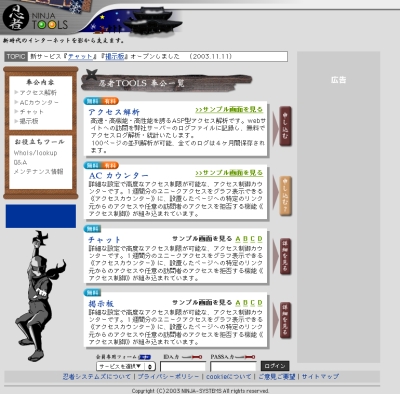View sample screen for アクセス解析
Viewport: 400px width, 394px height.
coord(229,110)
